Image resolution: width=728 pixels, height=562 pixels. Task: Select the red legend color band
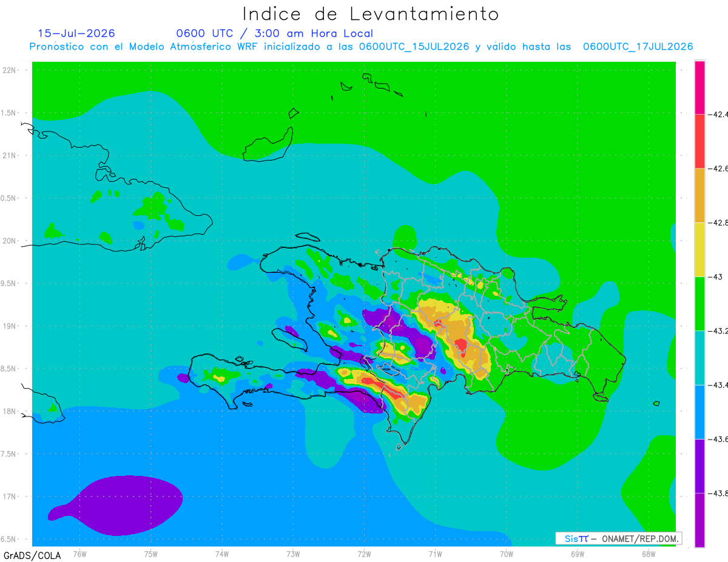[699, 141]
